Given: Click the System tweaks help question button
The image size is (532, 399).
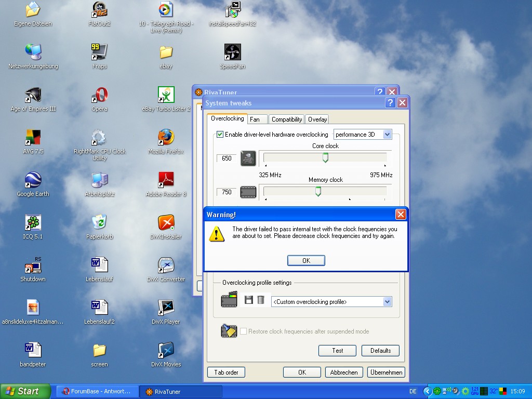Looking at the screenshot, I should 390,102.
